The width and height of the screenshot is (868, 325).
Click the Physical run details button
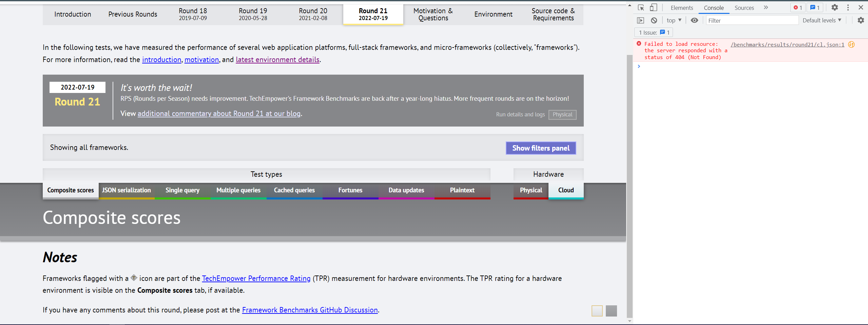562,114
